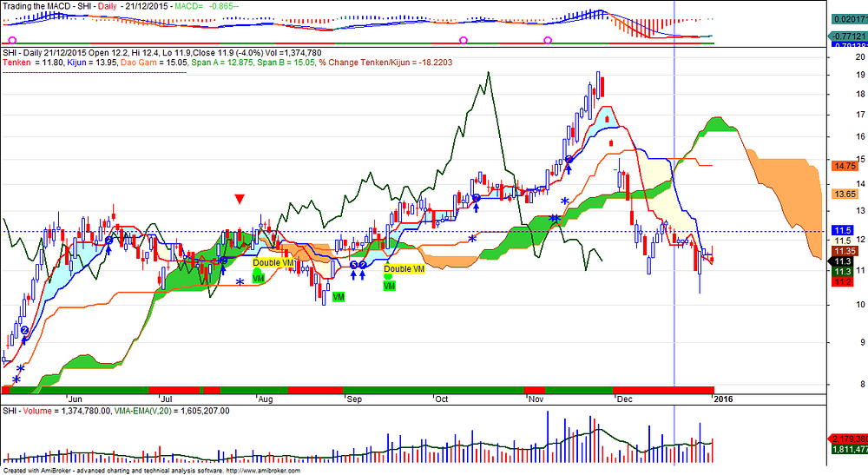Select the Double VM label in August

point(273,263)
